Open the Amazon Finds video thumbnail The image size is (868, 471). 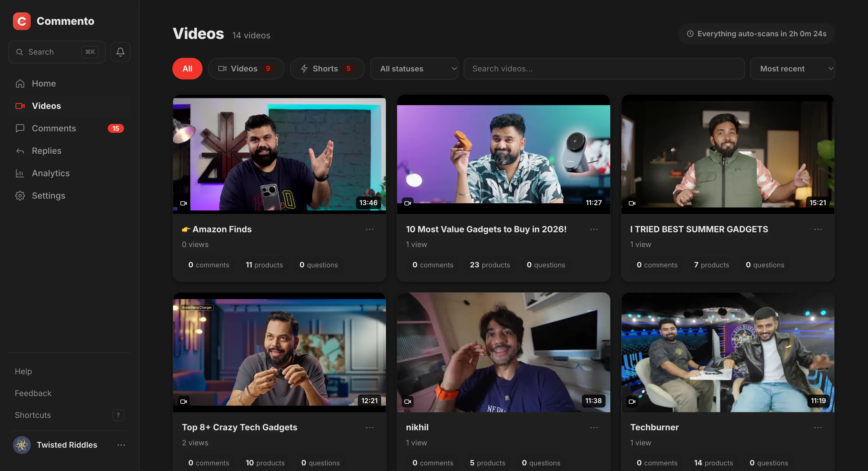[x=279, y=154]
